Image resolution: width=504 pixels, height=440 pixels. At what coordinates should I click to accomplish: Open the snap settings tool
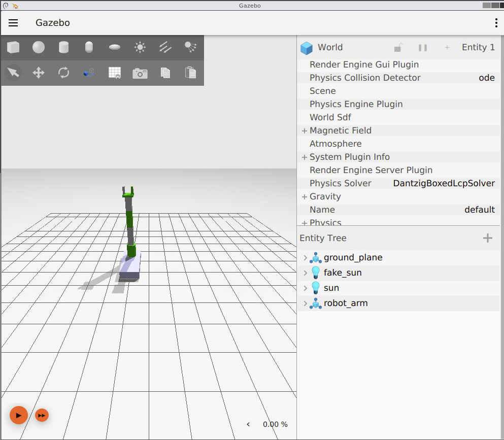tap(89, 73)
